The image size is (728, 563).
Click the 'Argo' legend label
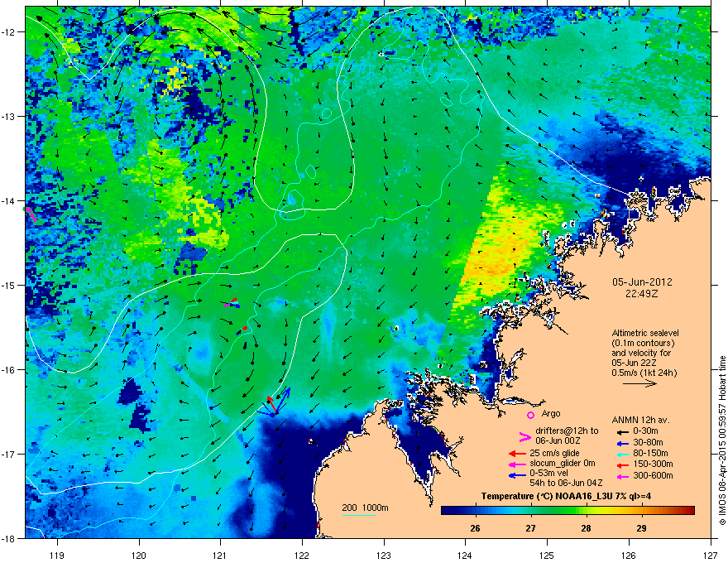(x=551, y=413)
